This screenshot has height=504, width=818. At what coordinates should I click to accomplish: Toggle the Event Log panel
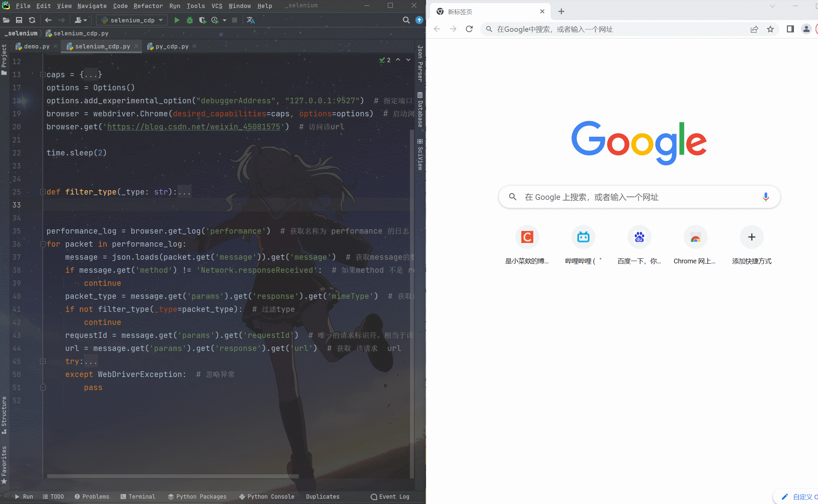392,497
